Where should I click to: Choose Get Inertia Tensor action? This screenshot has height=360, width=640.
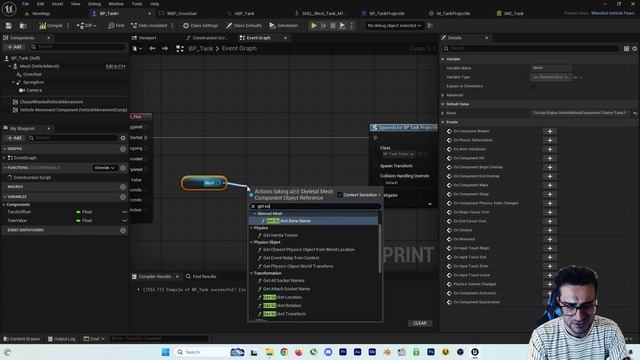click(280, 236)
